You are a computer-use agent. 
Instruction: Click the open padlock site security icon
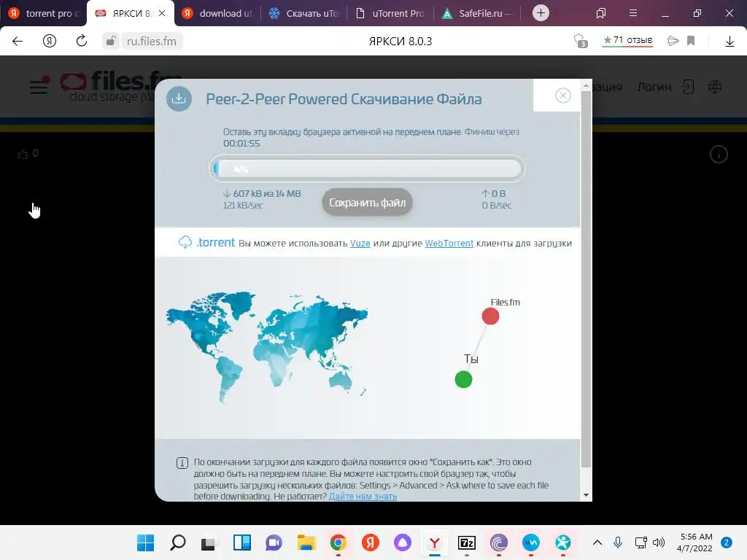tap(110, 41)
